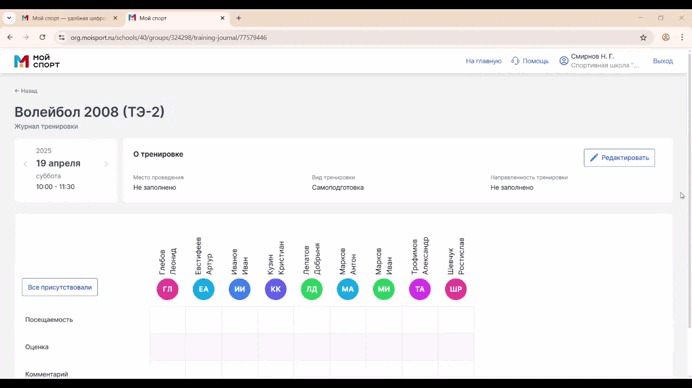Select avatar ГЛ Глебов Леонид
Image resolution: width=692 pixels, height=388 pixels.
click(x=167, y=289)
